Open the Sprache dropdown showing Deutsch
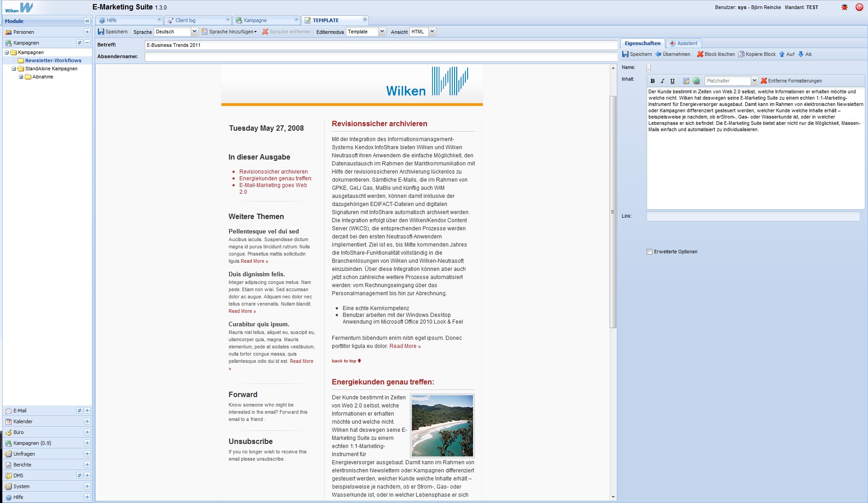 (194, 32)
